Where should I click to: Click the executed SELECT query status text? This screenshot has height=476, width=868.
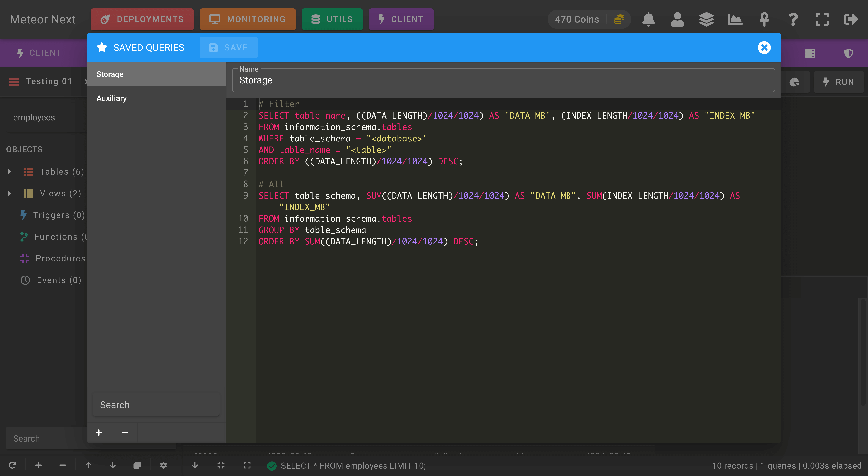coord(353,466)
